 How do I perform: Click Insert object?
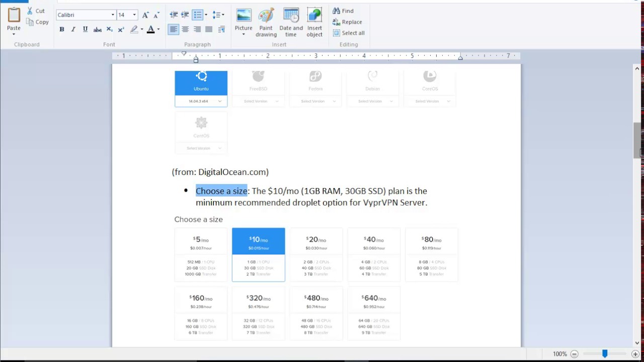[314, 23]
